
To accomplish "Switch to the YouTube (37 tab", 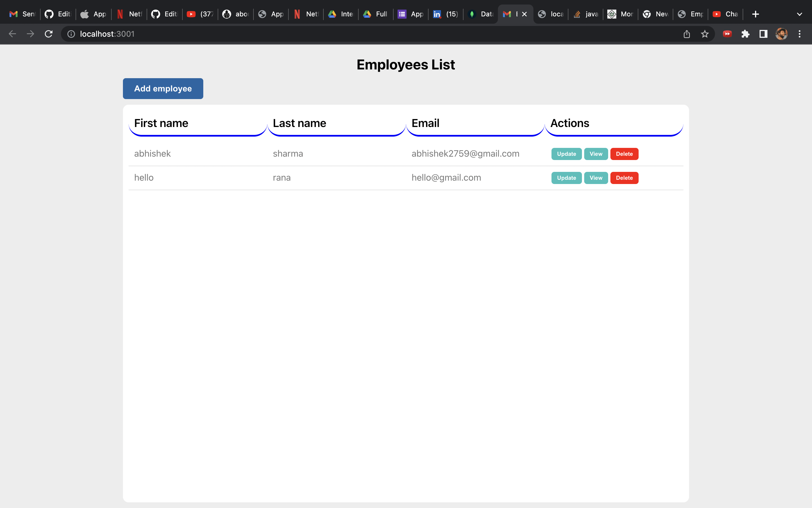I will 200,14.
